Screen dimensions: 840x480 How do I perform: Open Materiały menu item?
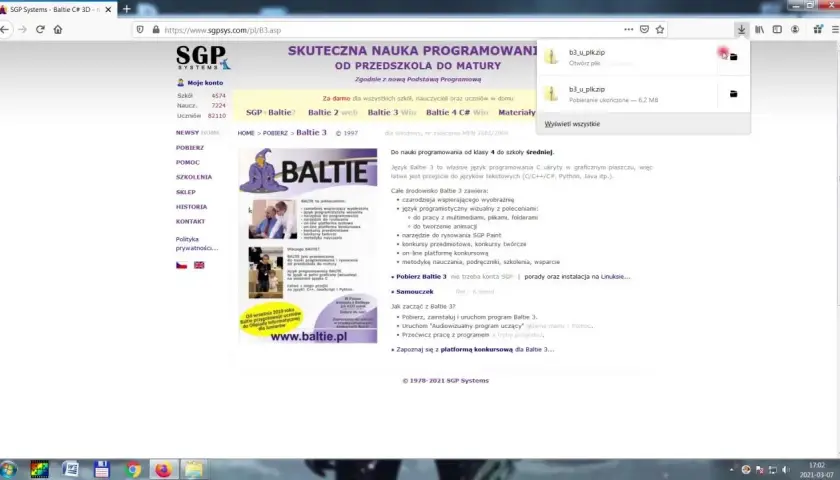(516, 112)
